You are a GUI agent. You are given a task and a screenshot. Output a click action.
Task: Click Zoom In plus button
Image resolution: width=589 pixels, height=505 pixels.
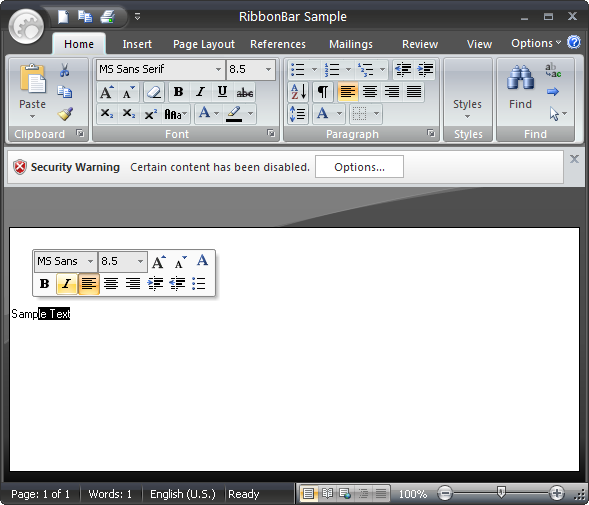pos(557,493)
